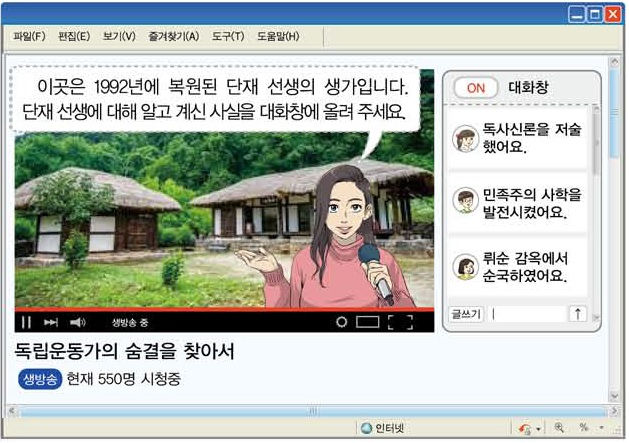This screenshot has height=443, width=629.
Task: Toggle the 대화창 ON switch
Action: [476, 88]
